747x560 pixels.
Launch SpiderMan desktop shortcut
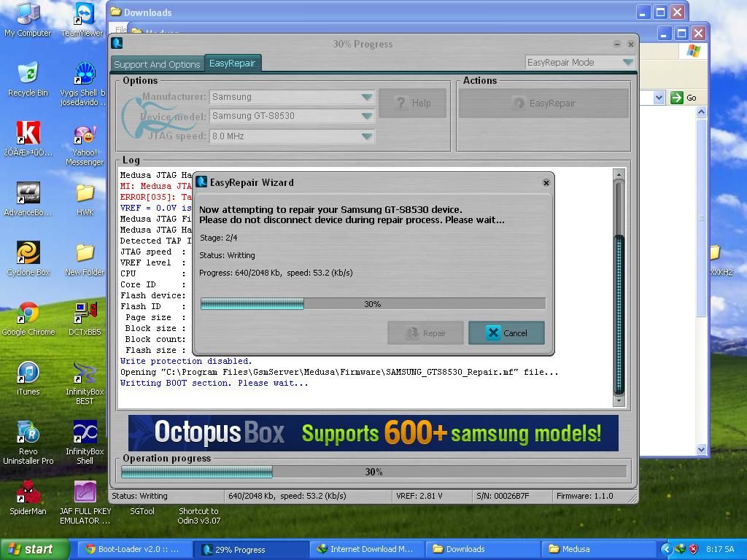click(x=28, y=498)
